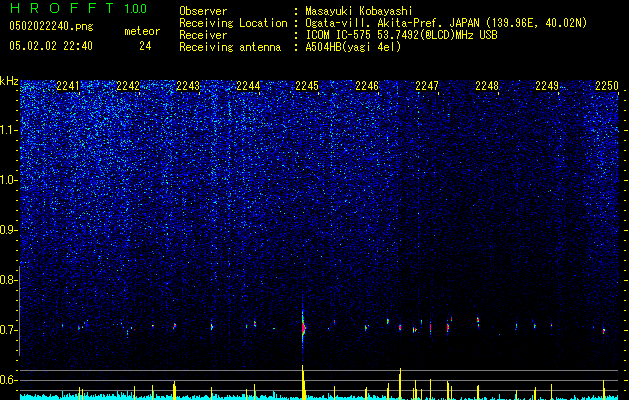The image size is (629, 400).
Task: Click the A504HB(yagi 4el) antenna text
Action: coord(353,47)
